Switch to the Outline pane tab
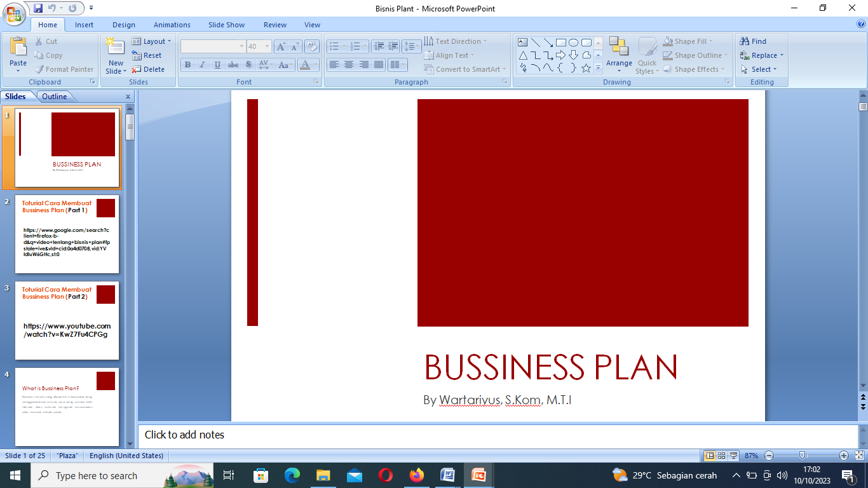 [55, 97]
